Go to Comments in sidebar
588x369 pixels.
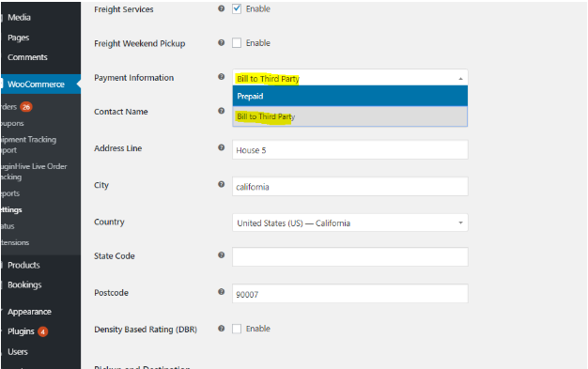pos(27,57)
